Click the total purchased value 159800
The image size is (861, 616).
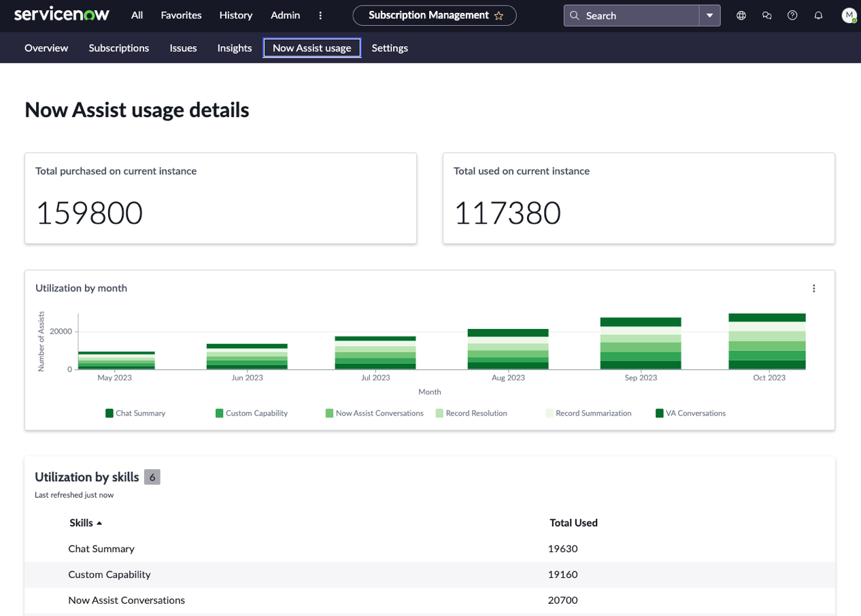(89, 213)
